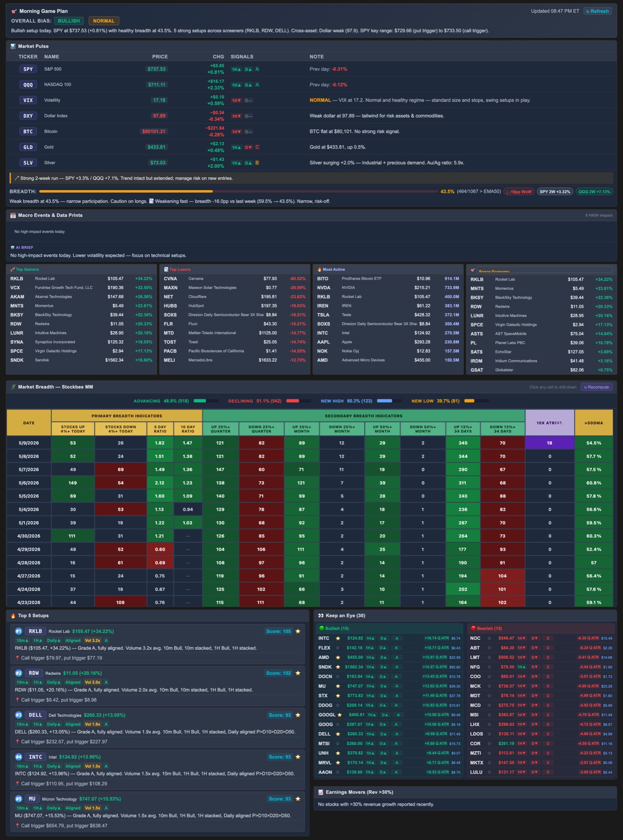Toggle the watchlist star for DOCN
This screenshot has height=840, width=623.
338,676
